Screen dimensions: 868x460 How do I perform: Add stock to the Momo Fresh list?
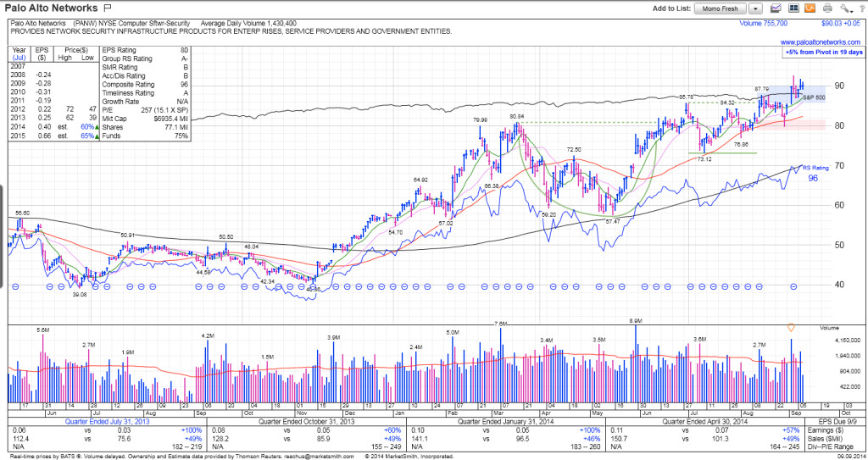pos(721,8)
